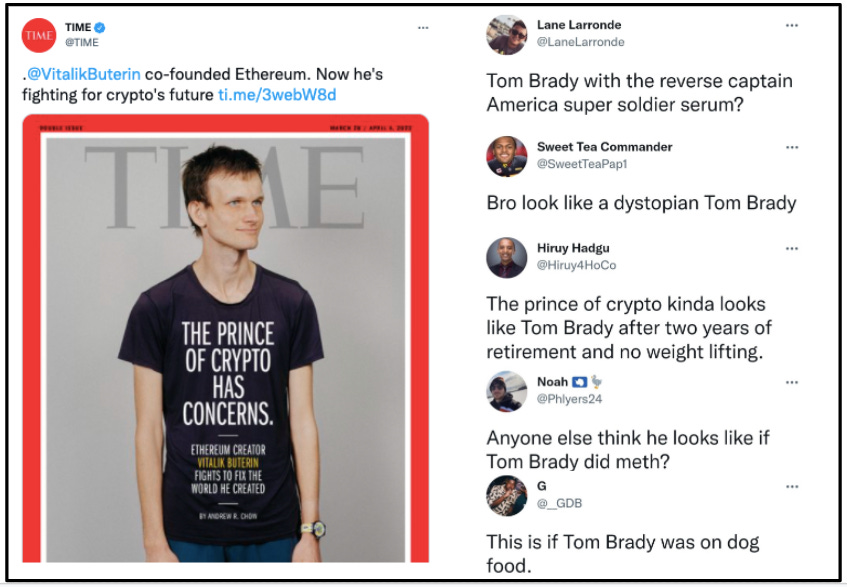
Task: Expand more options on Lane Larronde's tweet
Action: [792, 25]
